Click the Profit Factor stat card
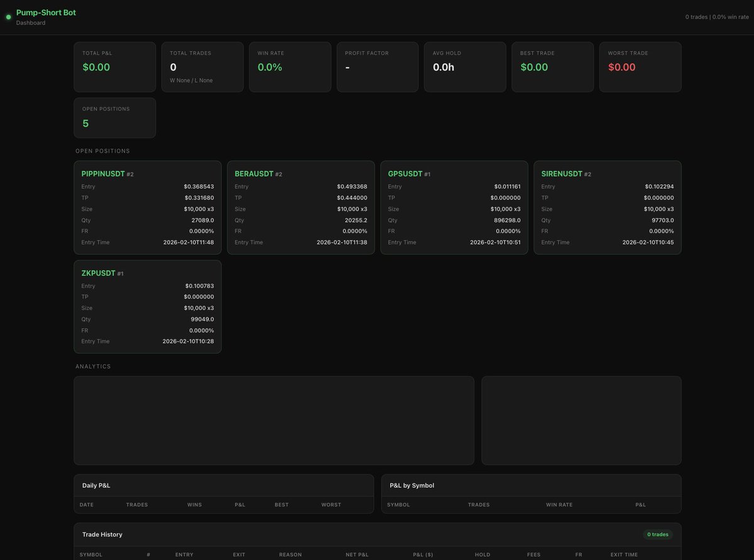This screenshot has width=754, height=560. click(x=377, y=67)
